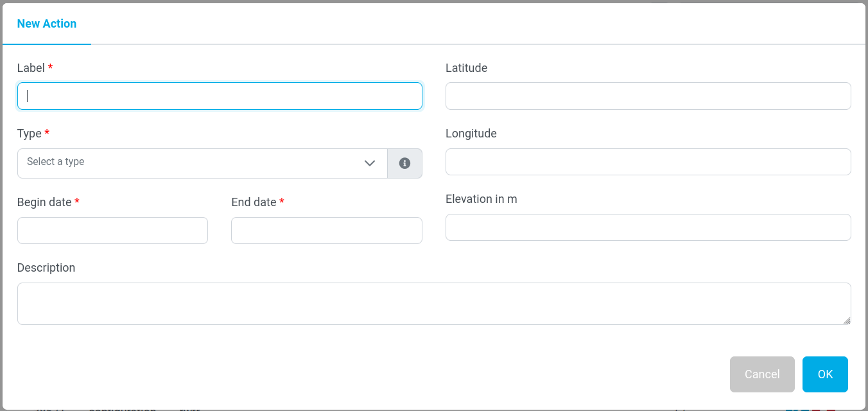868x411 pixels.
Task: Switch to the New Action tab
Action: coord(47,24)
